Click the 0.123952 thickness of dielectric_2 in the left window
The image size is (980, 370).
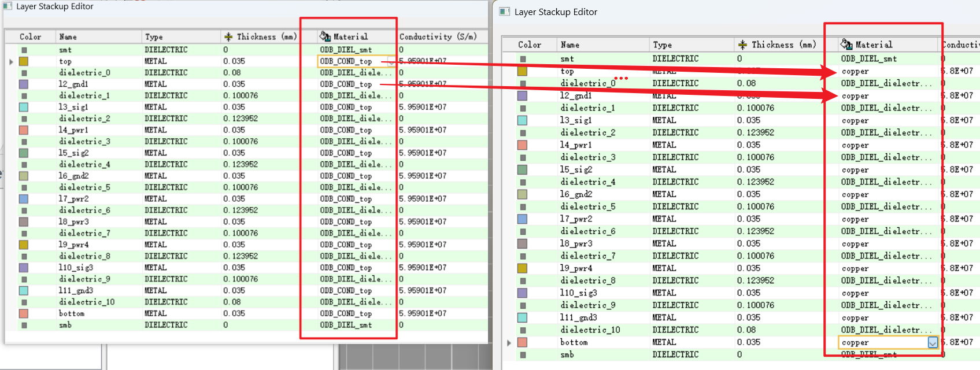point(241,119)
